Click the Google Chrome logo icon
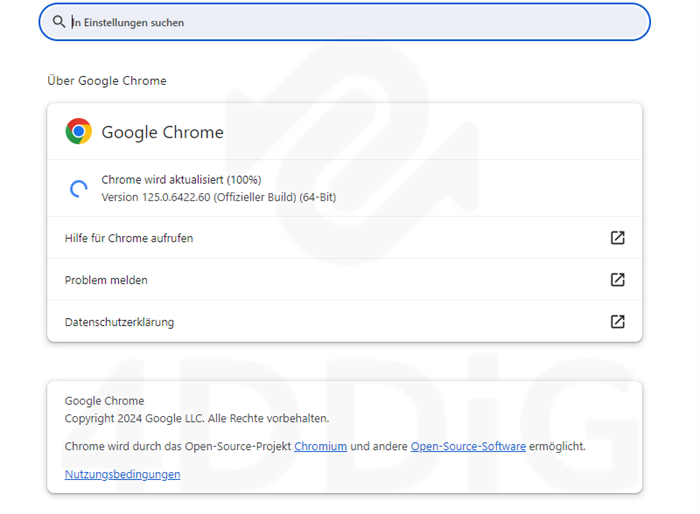The height and width of the screenshot is (514, 700). [x=79, y=131]
